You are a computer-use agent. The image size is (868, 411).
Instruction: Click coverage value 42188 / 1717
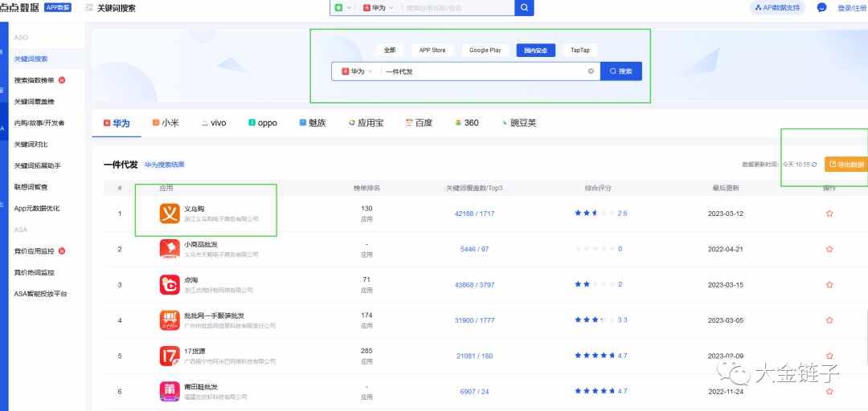pyautogui.click(x=474, y=214)
